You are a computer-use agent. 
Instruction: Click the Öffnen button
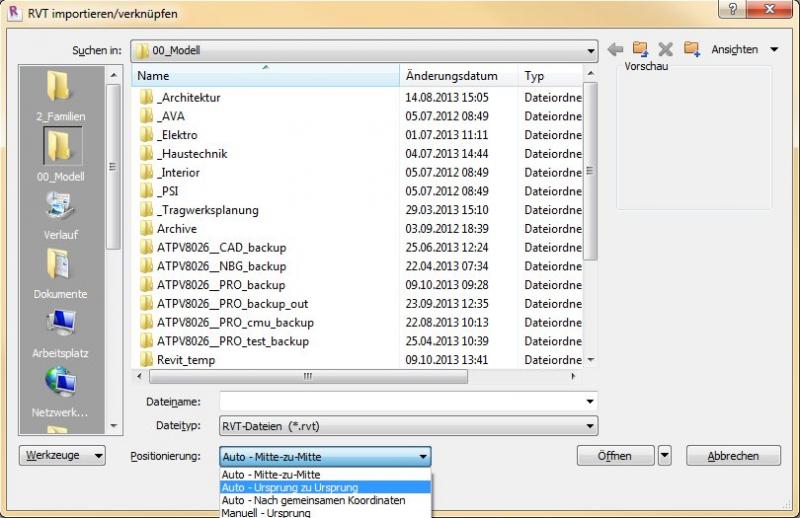click(615, 455)
